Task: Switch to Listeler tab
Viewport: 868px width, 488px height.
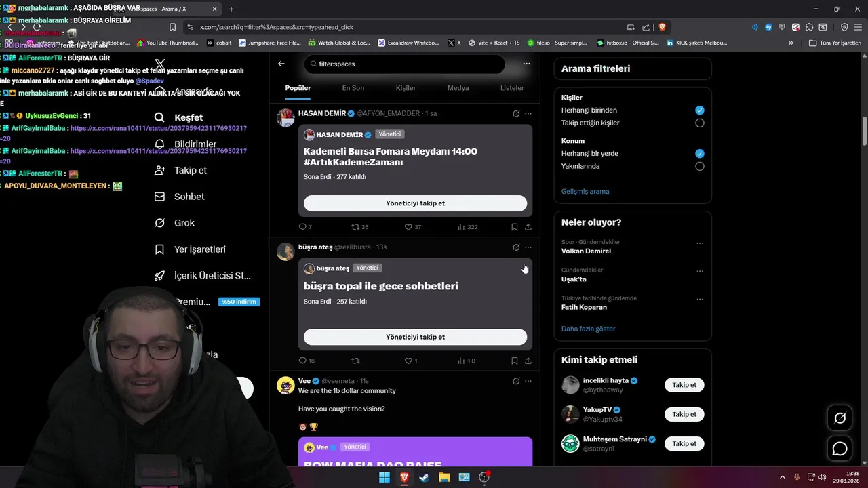Action: [x=512, y=88]
